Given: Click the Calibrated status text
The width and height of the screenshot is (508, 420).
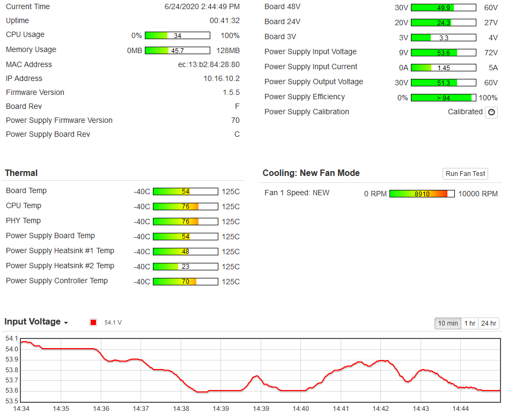Looking at the screenshot, I should pos(465,112).
